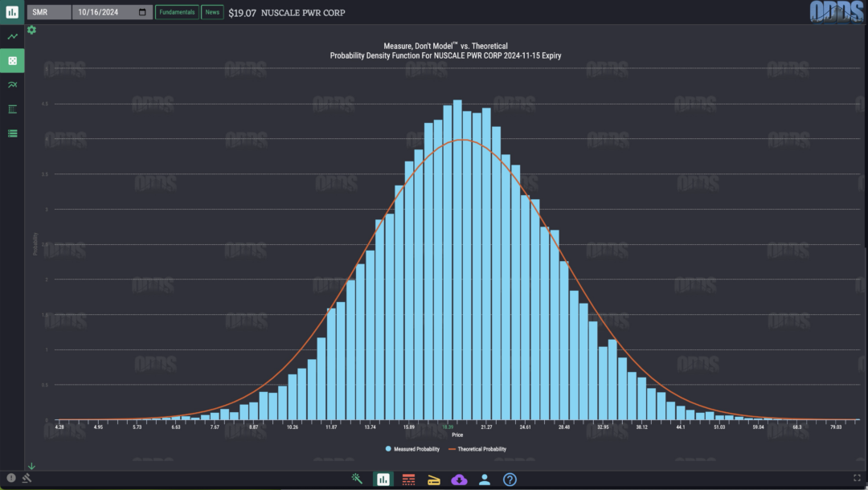This screenshot has height=490, width=868.
Task: Select the magic wand scanner tool
Action: (x=356, y=478)
